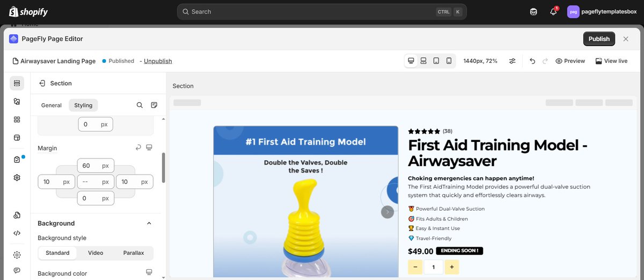Viewport: 644px width, 280px height.
Task: Select Video background style
Action: coord(96,253)
